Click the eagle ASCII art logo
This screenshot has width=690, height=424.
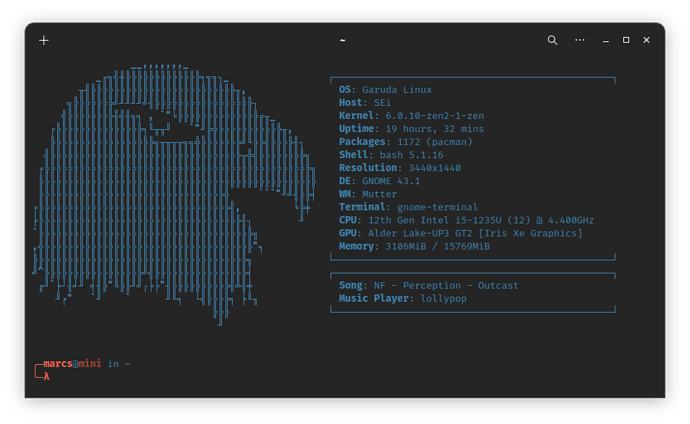[x=174, y=195]
